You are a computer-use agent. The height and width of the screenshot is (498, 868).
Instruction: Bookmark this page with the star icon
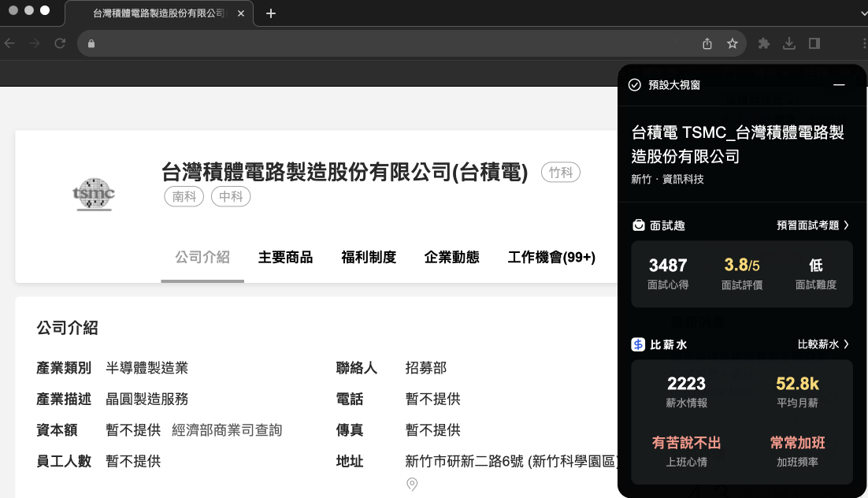point(733,43)
